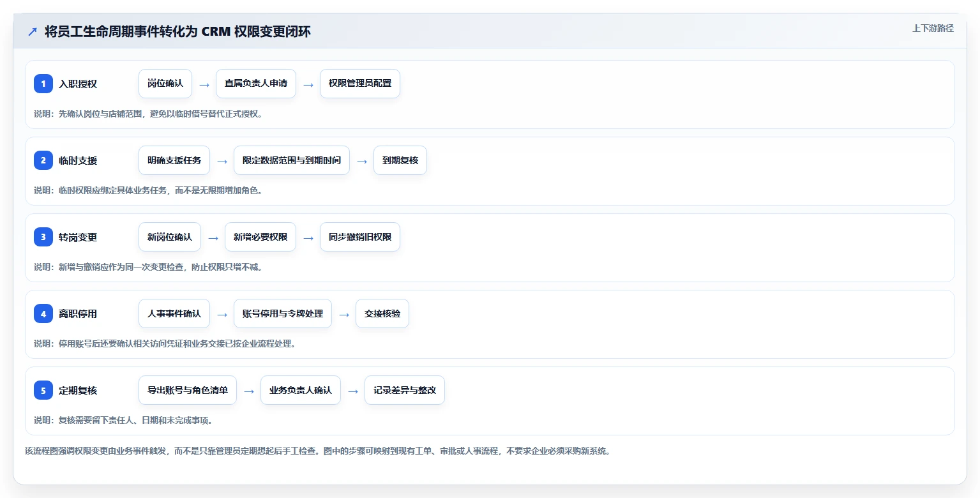Click the 新增必要权限 step box
The height and width of the screenshot is (498, 980).
[x=260, y=237]
